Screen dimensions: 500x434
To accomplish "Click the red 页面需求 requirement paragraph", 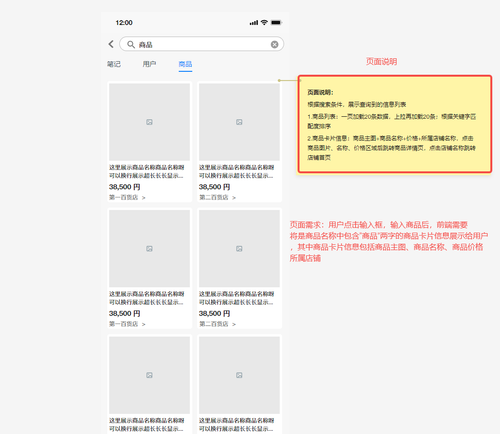I will click(x=389, y=241).
